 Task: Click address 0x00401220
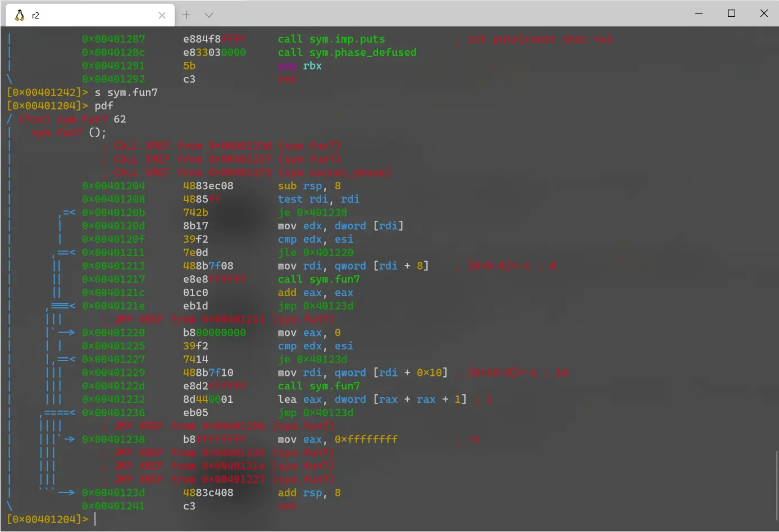click(x=113, y=333)
